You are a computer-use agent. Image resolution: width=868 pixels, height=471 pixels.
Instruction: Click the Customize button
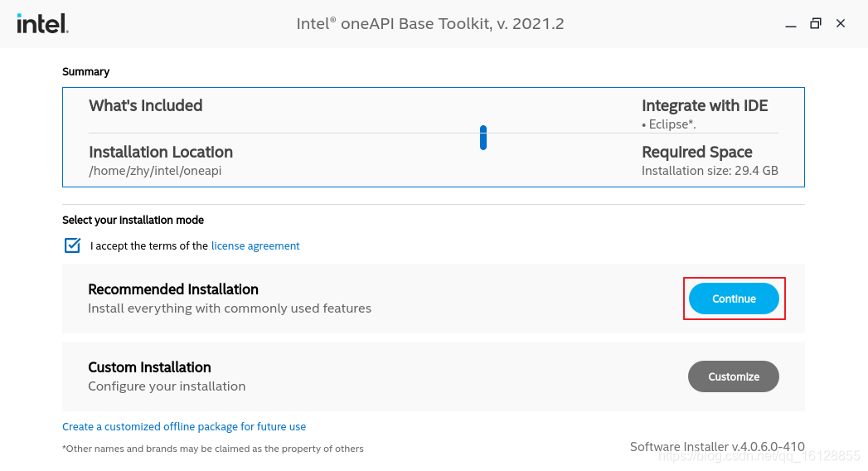pyautogui.click(x=734, y=377)
